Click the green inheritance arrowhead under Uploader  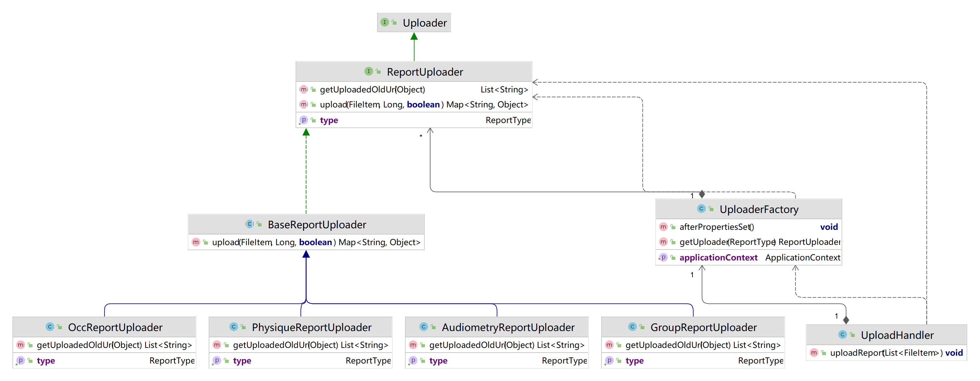pos(414,36)
